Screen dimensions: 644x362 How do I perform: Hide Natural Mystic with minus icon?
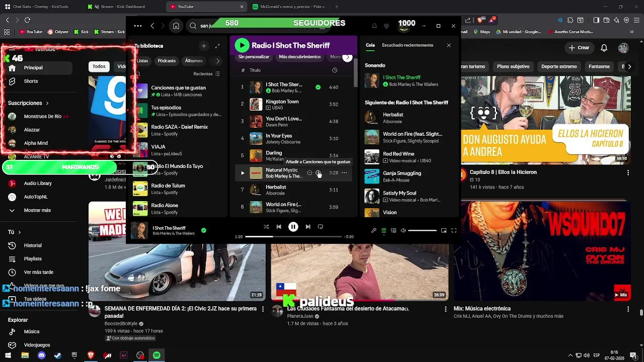[309, 173]
